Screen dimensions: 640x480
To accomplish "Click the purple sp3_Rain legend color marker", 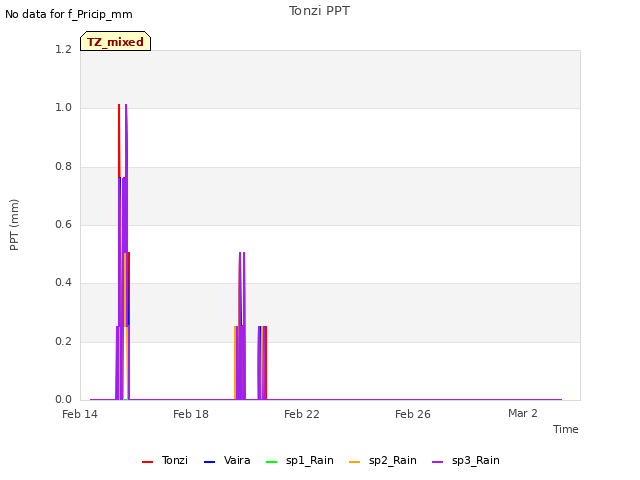I will pos(437,462).
